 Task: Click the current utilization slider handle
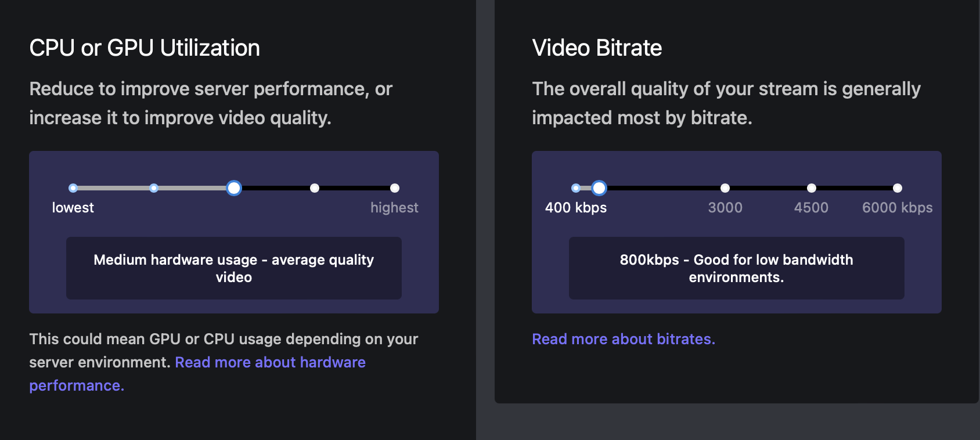(x=233, y=188)
